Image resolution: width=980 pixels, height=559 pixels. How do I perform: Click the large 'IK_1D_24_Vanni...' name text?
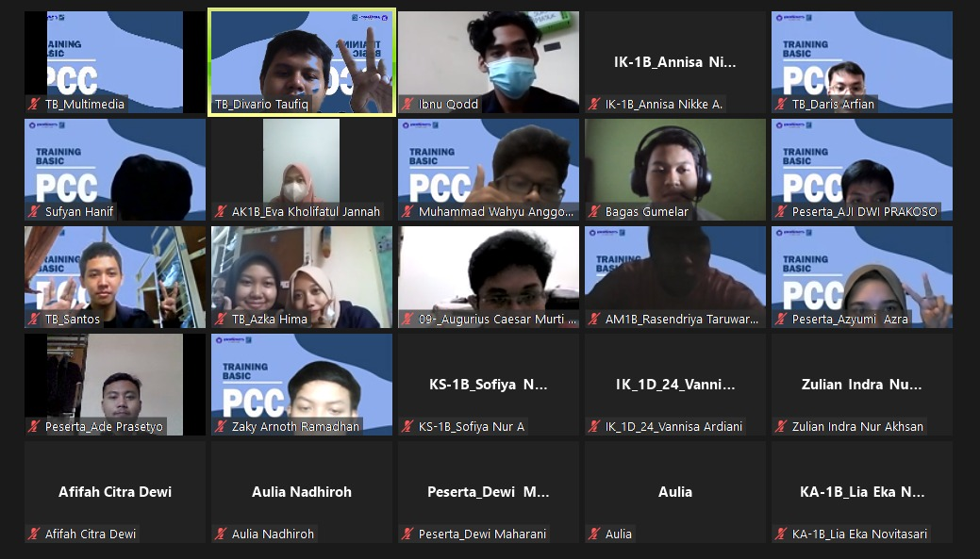(675, 384)
